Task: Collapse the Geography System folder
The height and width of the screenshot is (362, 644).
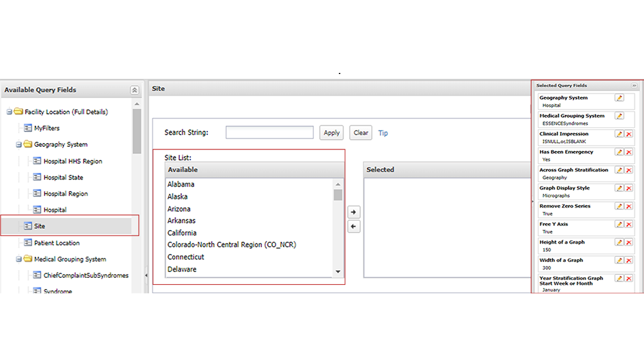Action: (x=19, y=145)
